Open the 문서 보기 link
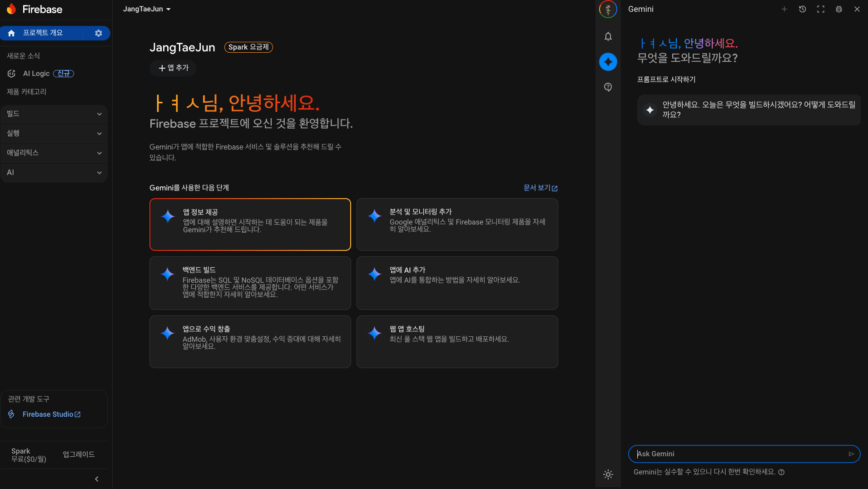This screenshot has height=489, width=868. [541, 188]
